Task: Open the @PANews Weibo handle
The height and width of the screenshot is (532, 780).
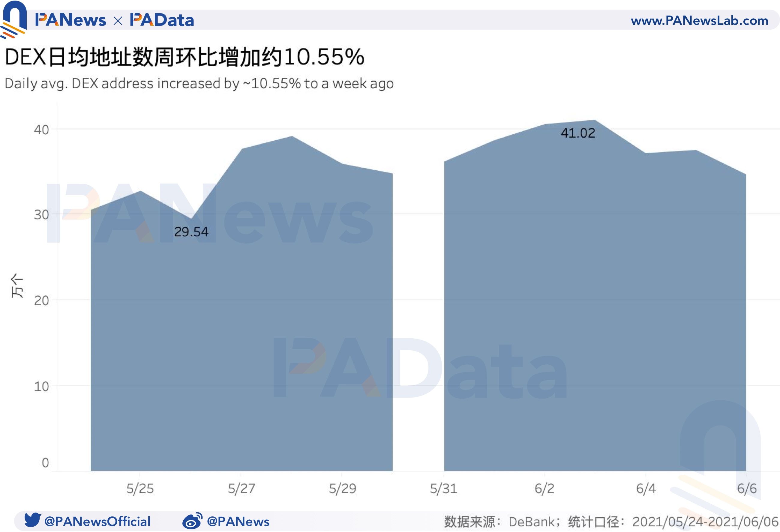Action: click(238, 521)
